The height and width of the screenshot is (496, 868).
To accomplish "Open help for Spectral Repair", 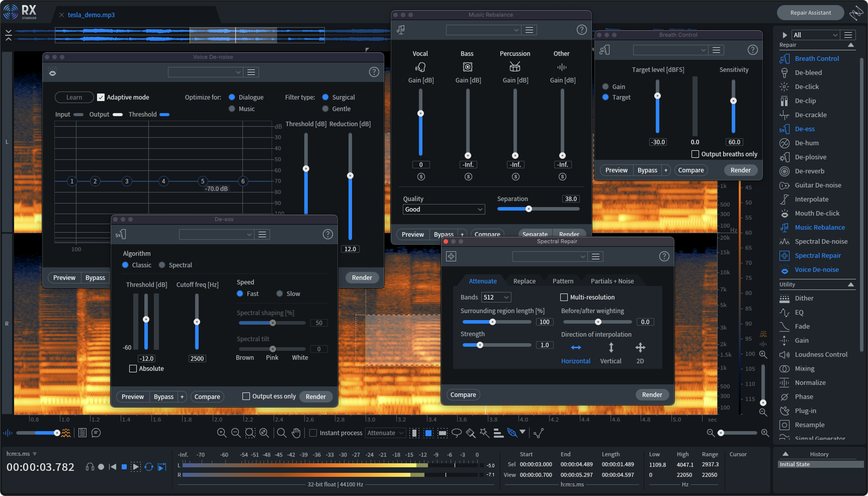I will [664, 256].
